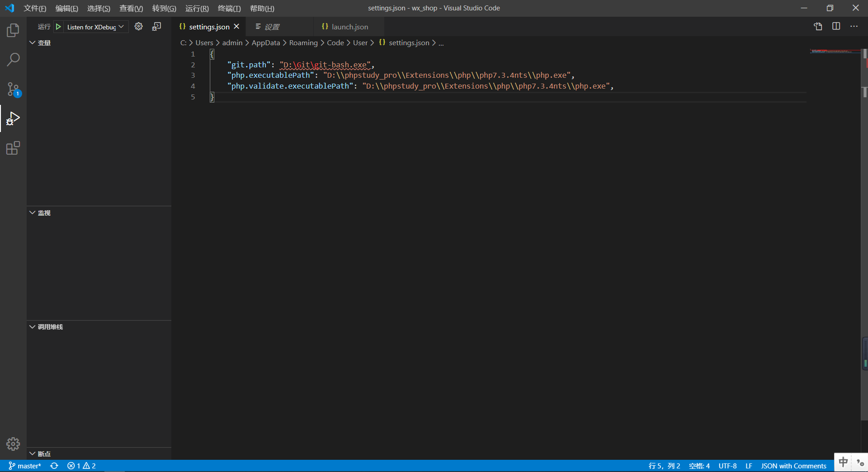Click the php.validate.executablePath key
The image size is (868, 472).
(x=290, y=86)
